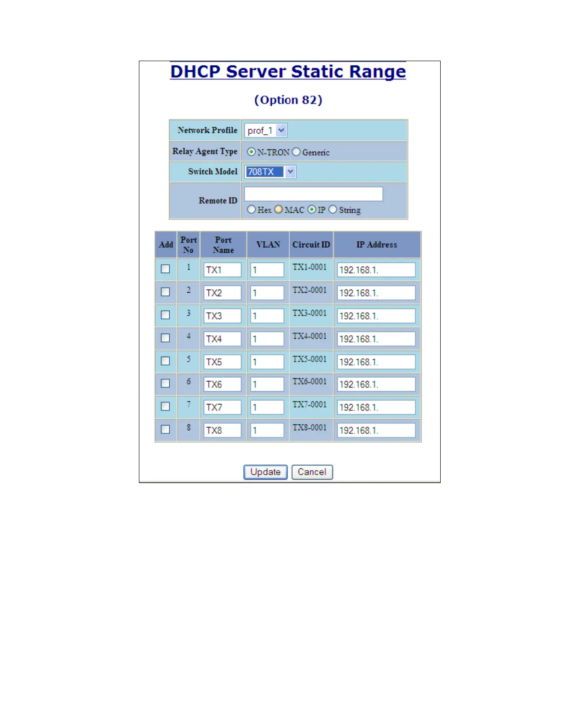Check the Add box for port 2
The width and height of the screenshot is (563, 728).
[165, 292]
